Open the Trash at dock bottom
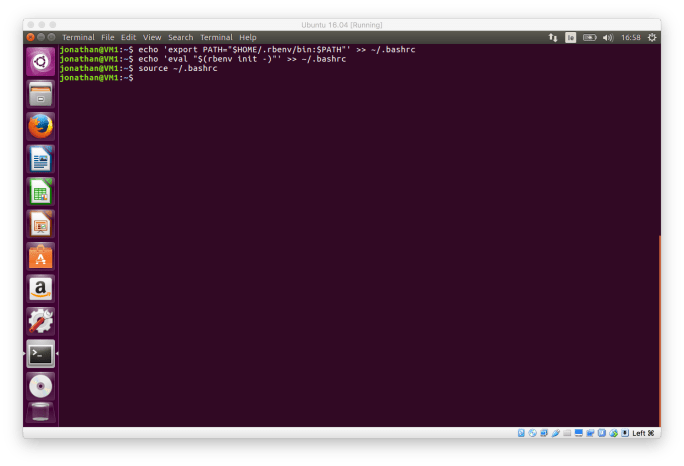Image resolution: width=684 pixels, height=466 pixels. pos(40,414)
